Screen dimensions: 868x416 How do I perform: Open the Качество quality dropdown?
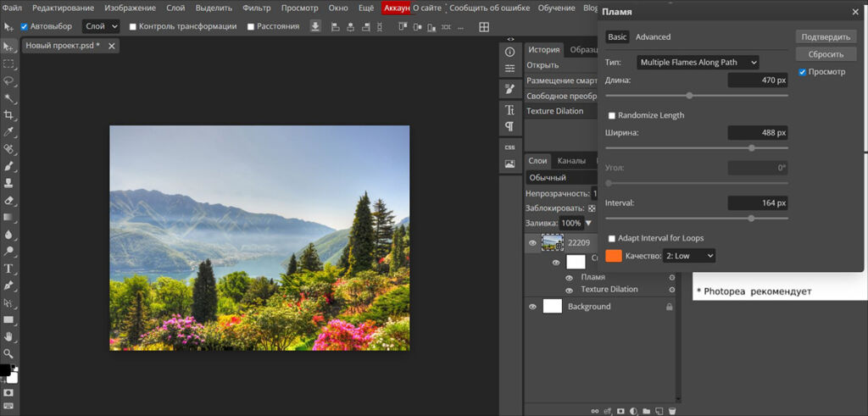[688, 256]
